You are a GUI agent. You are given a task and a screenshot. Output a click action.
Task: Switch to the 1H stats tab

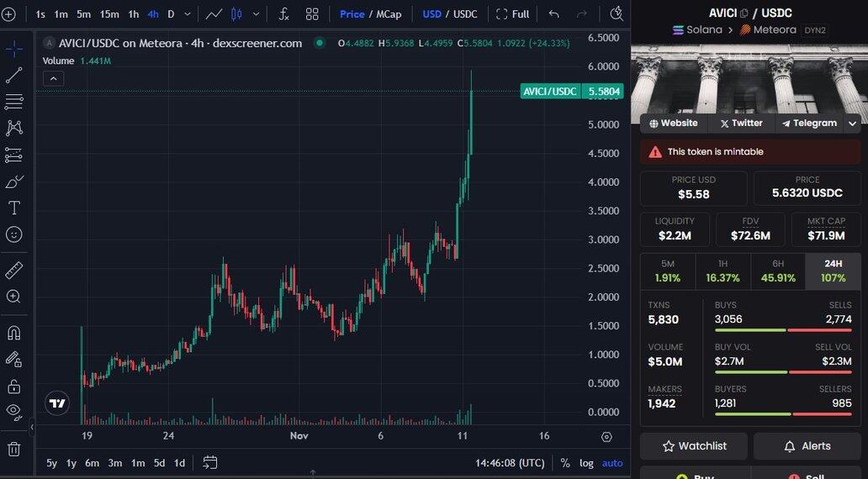point(722,271)
